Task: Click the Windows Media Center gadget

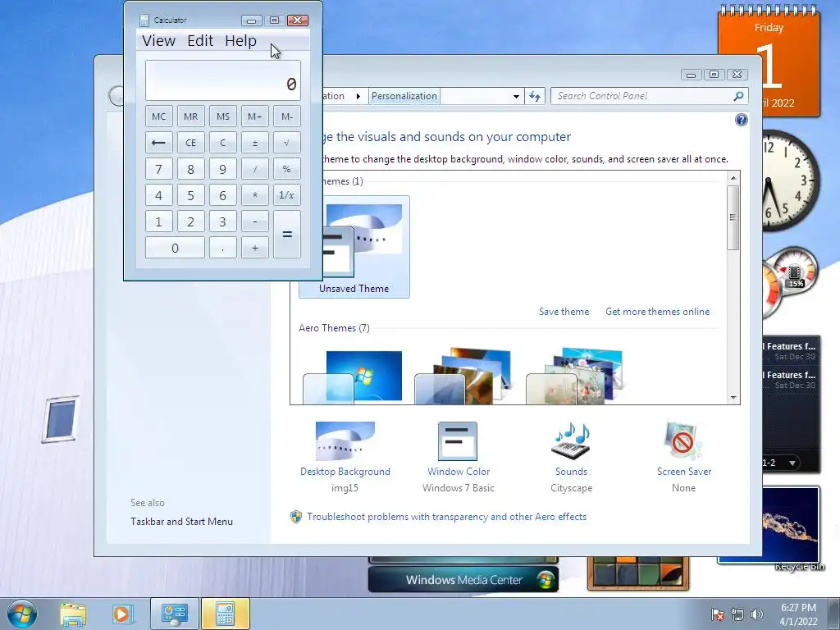Action: coord(463,580)
